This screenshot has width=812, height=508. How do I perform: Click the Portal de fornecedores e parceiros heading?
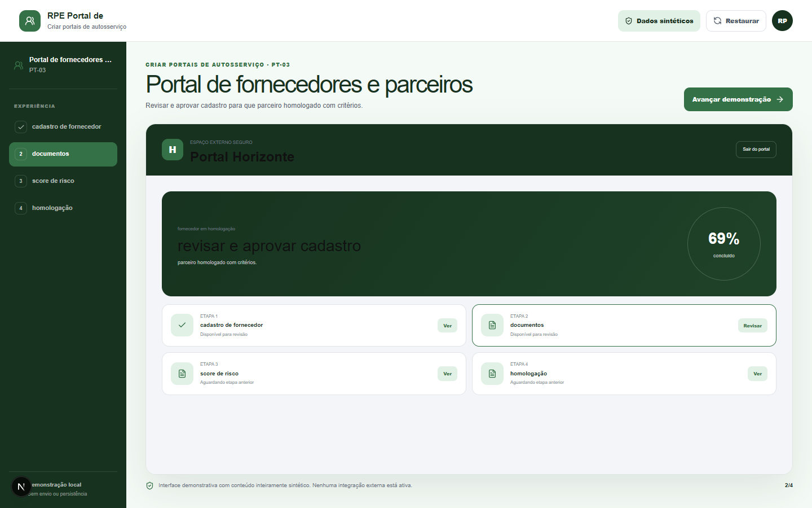[x=309, y=85]
